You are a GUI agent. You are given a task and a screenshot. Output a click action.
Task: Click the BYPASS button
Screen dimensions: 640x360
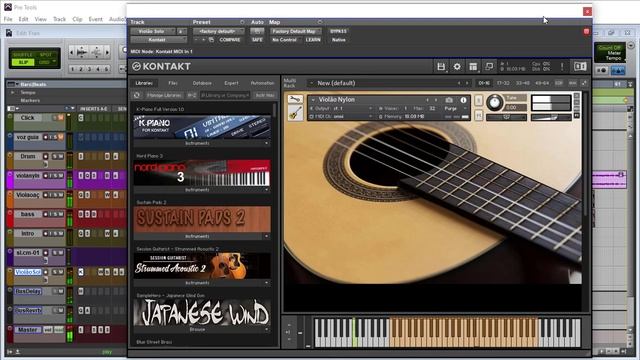click(x=338, y=31)
